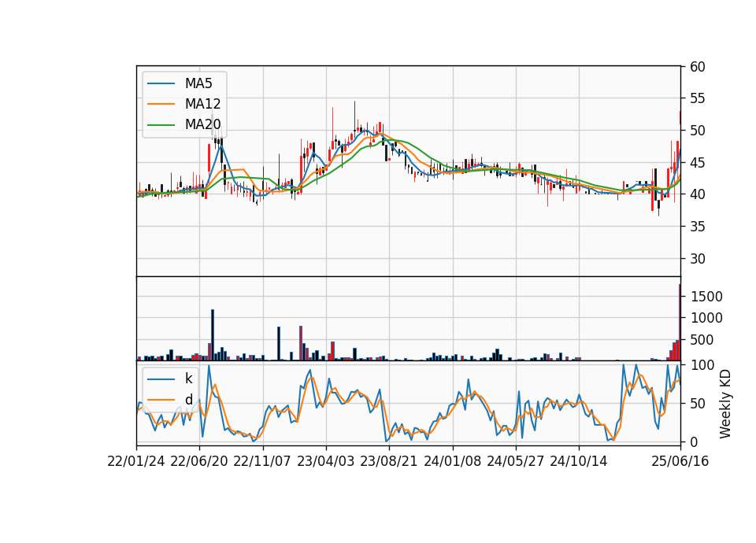This screenshot has height=543, width=756.
Task: Click the orange MA12 legend line sample
Action: click(161, 104)
